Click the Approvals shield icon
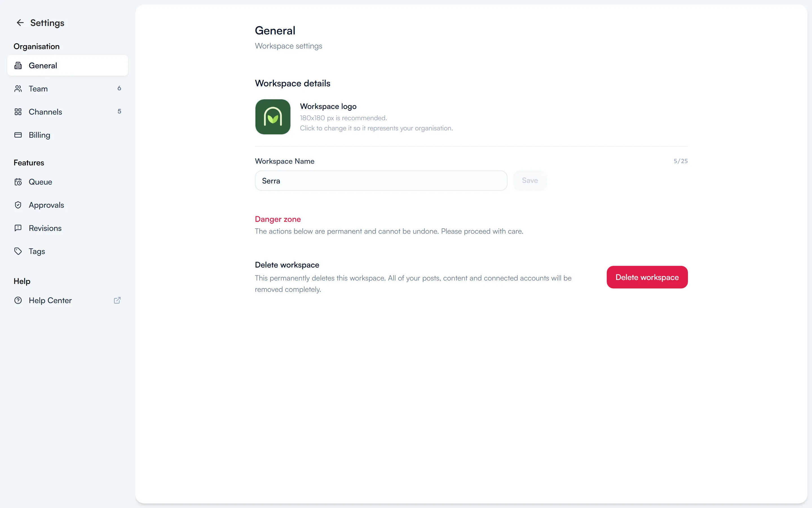Screen dimensions: 812x508 coord(18,205)
